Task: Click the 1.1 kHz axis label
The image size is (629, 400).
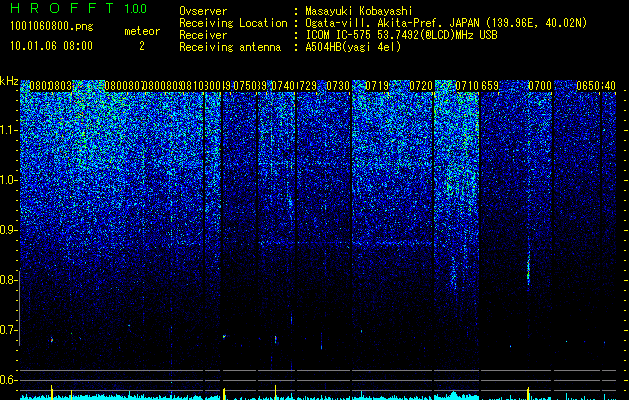Action: point(9,130)
